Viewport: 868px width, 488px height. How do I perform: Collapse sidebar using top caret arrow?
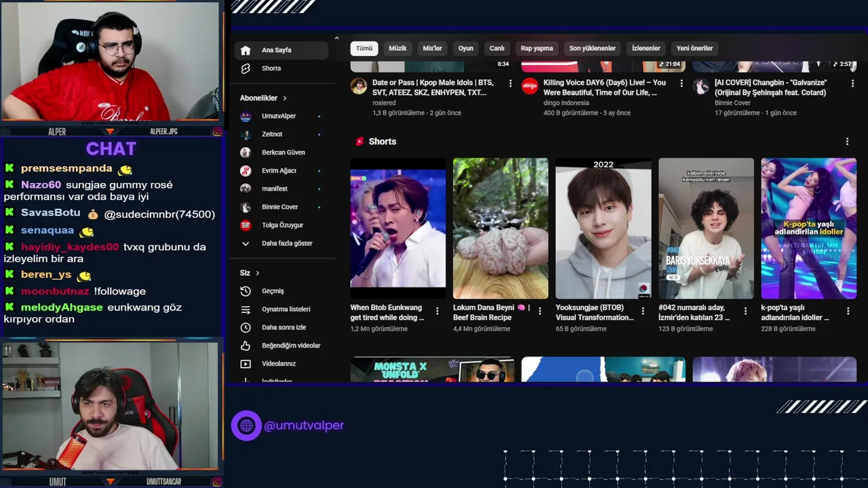(336, 38)
